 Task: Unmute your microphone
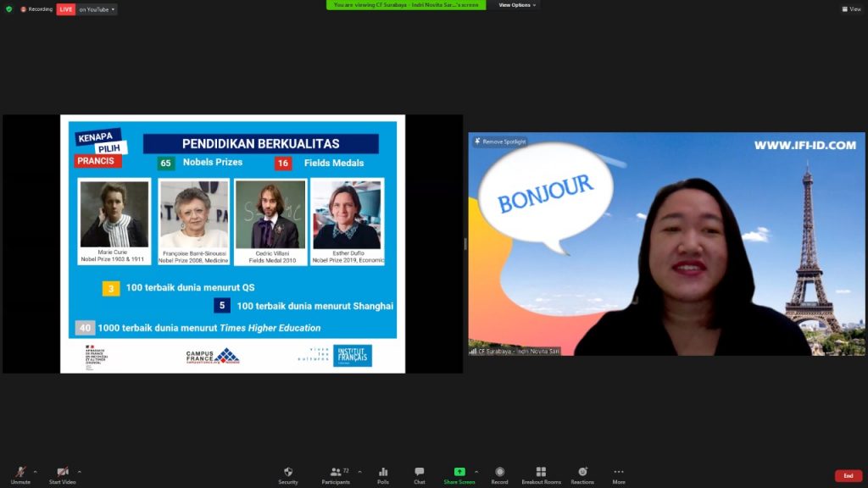pyautogui.click(x=19, y=473)
